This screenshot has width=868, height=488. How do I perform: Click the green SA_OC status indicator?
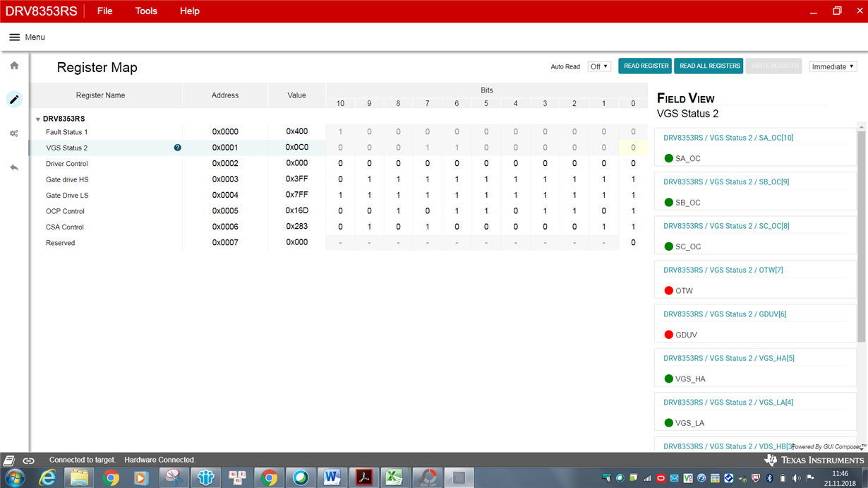coord(669,158)
